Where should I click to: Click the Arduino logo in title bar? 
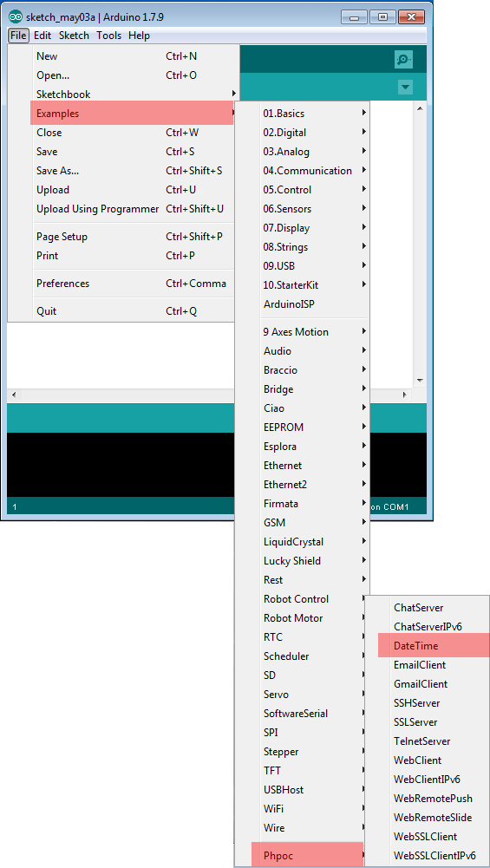16,16
